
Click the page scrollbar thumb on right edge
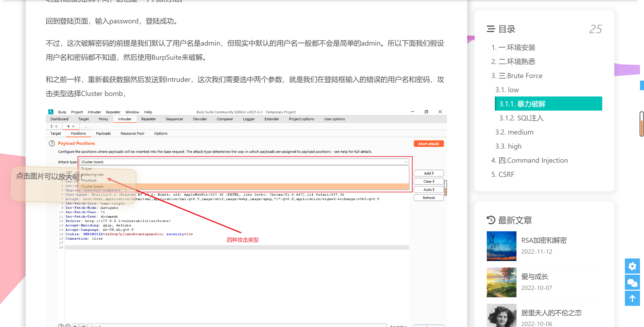coord(642,124)
